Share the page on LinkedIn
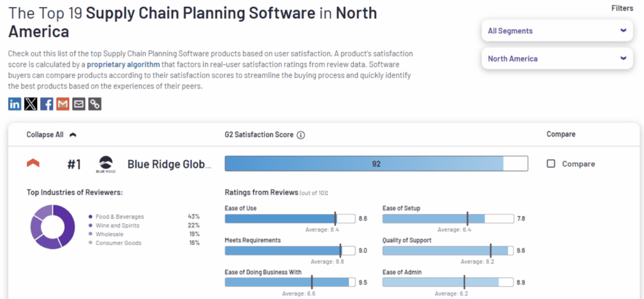The image size is (644, 299). click(14, 104)
